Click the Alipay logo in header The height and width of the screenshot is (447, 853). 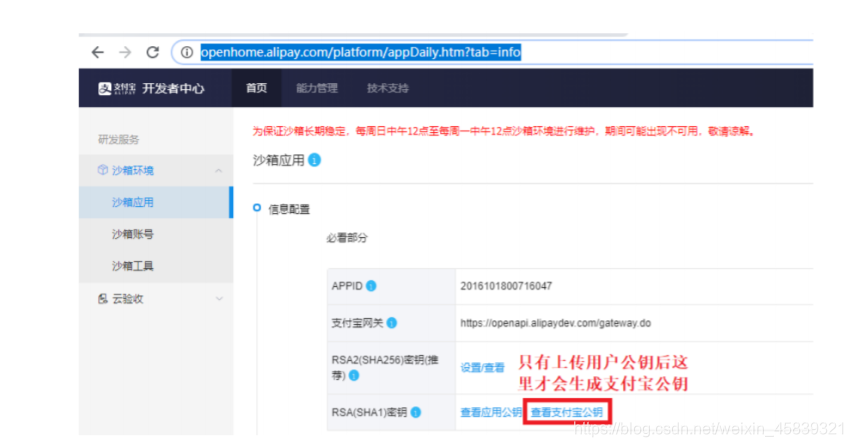coord(116,88)
